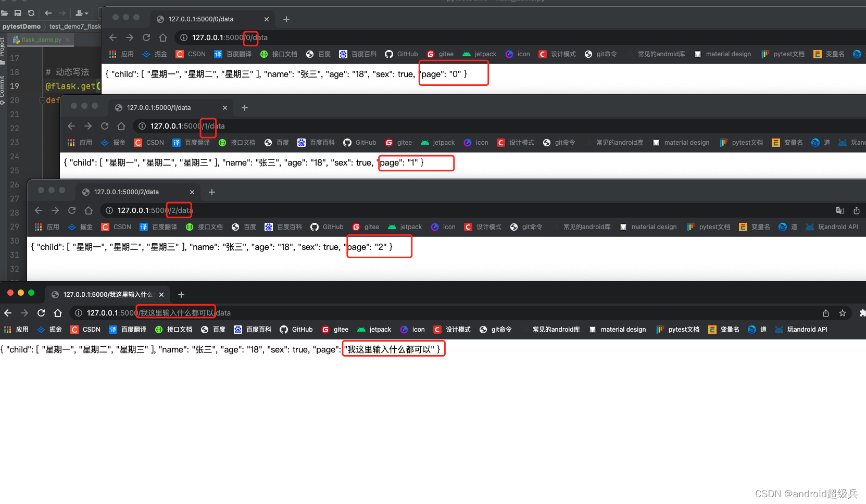Open a new tab in the 5000/2/data window
Image resolution: width=866 pixels, height=504 pixels.
coord(212,192)
